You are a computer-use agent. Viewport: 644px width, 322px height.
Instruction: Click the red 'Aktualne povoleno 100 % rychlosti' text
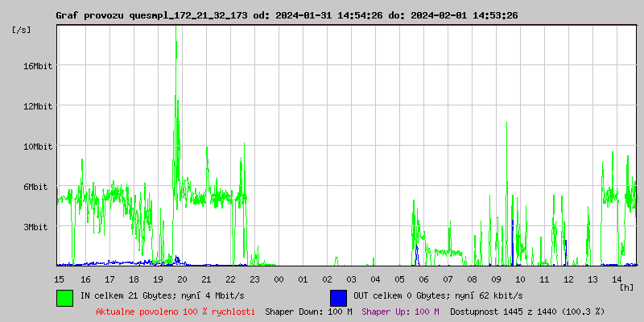(175, 312)
